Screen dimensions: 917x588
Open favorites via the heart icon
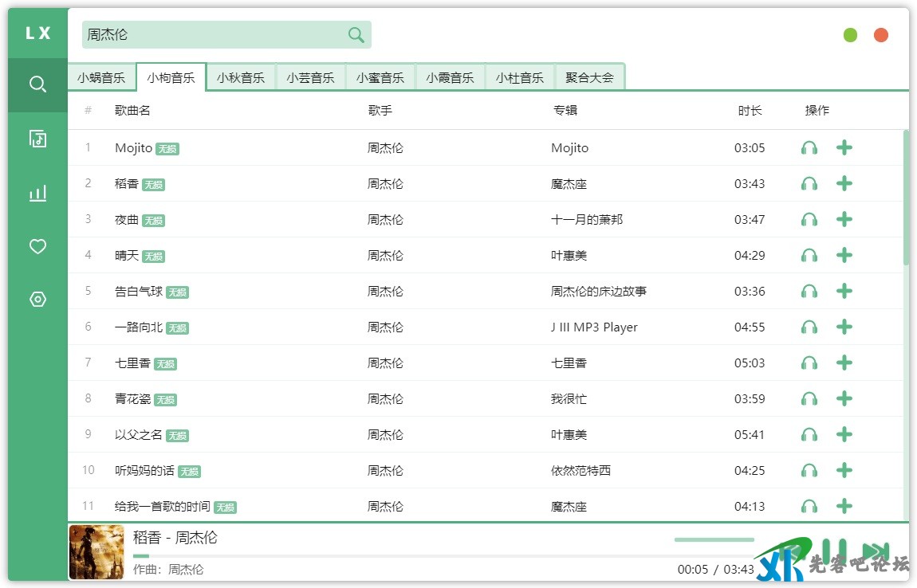37,247
